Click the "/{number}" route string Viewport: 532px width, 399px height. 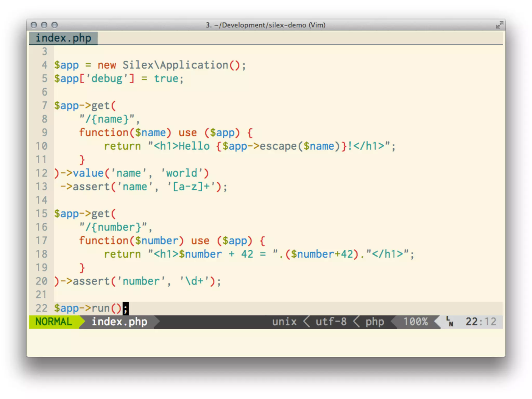(x=113, y=227)
